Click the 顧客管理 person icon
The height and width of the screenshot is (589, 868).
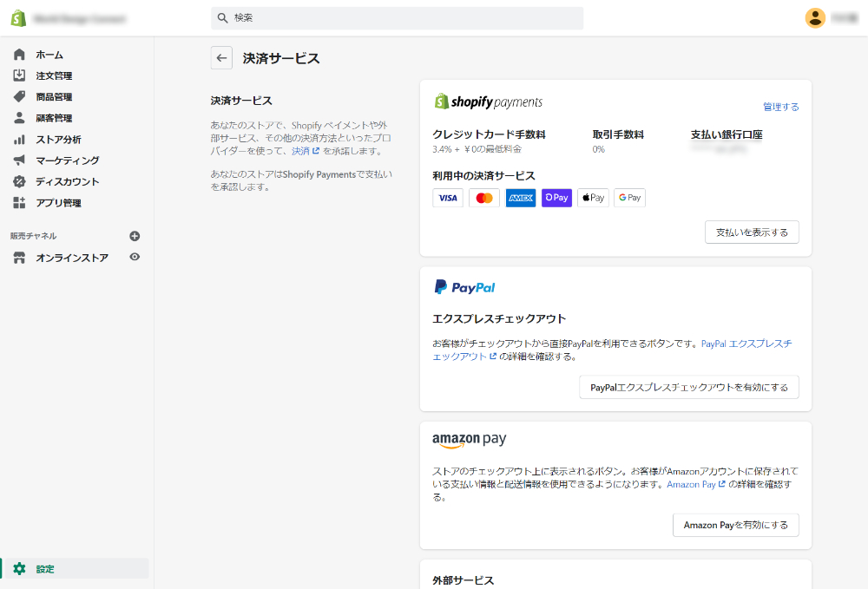(19, 118)
